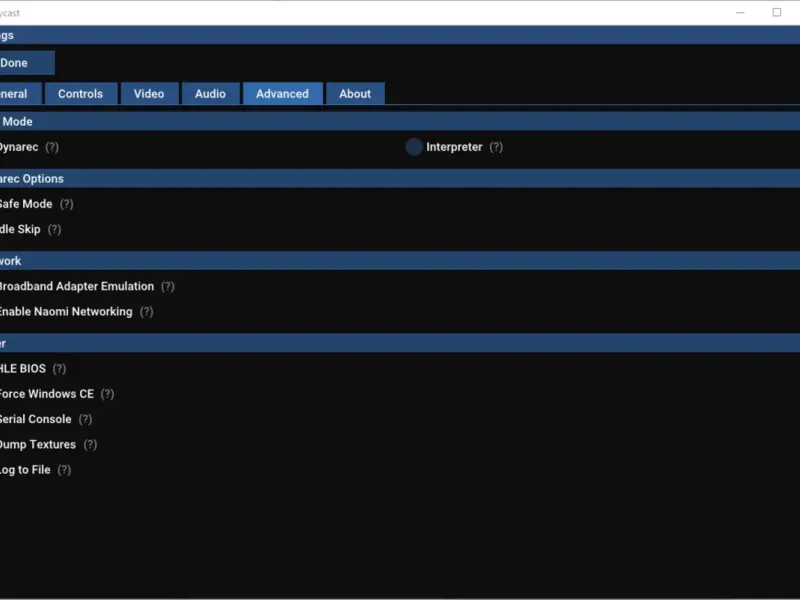The width and height of the screenshot is (800, 600).
Task: Show the Log to File help (?) icon
Action: pos(64,470)
